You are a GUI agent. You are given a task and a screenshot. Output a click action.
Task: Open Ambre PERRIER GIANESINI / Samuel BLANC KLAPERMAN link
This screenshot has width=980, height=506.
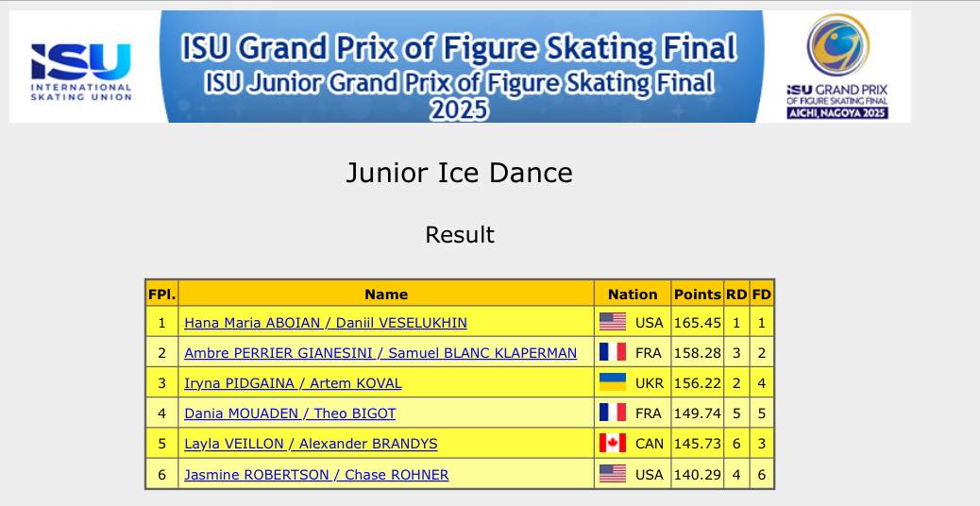[x=380, y=353]
